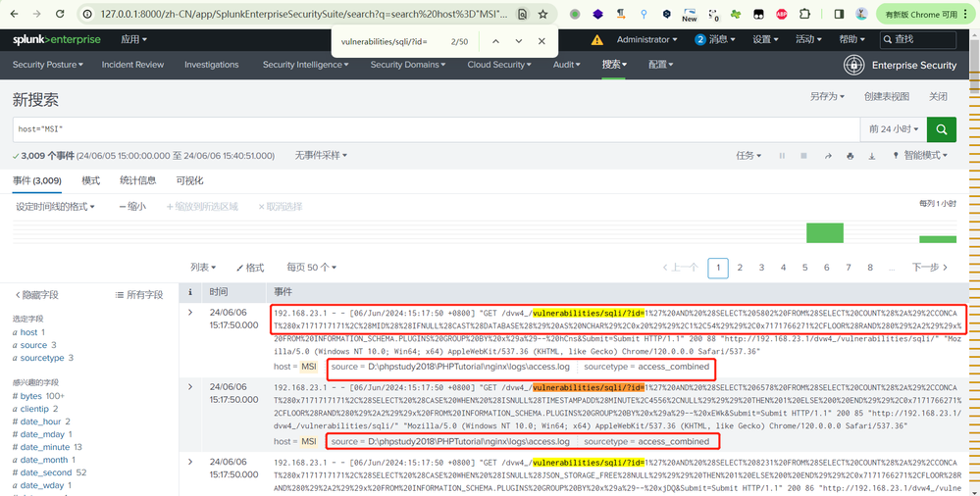The height and width of the screenshot is (496, 980).
Task: Open the 所有字段 all fields dialog
Action: [139, 295]
